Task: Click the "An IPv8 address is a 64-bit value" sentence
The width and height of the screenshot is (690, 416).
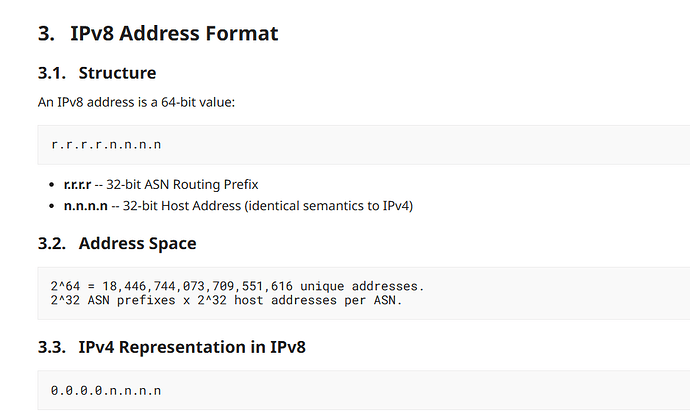Action: coord(136,102)
